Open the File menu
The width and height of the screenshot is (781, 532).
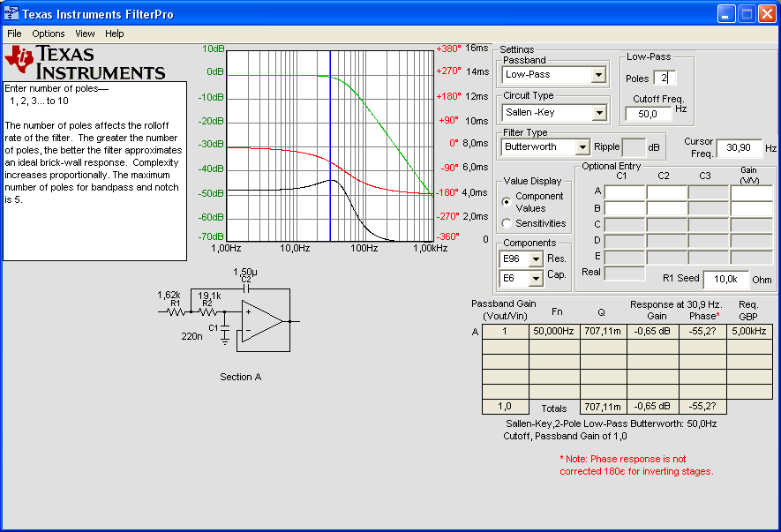coord(14,34)
